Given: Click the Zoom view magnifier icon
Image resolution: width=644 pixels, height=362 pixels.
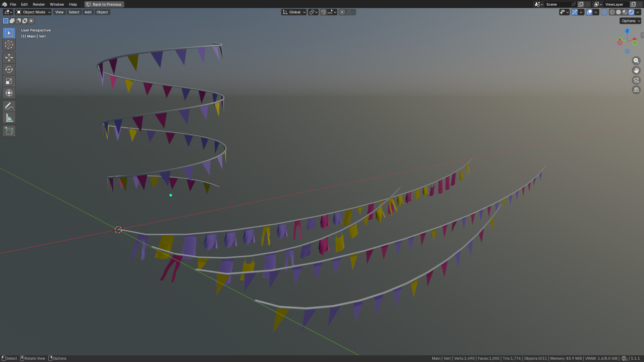Looking at the screenshot, I should tap(636, 61).
